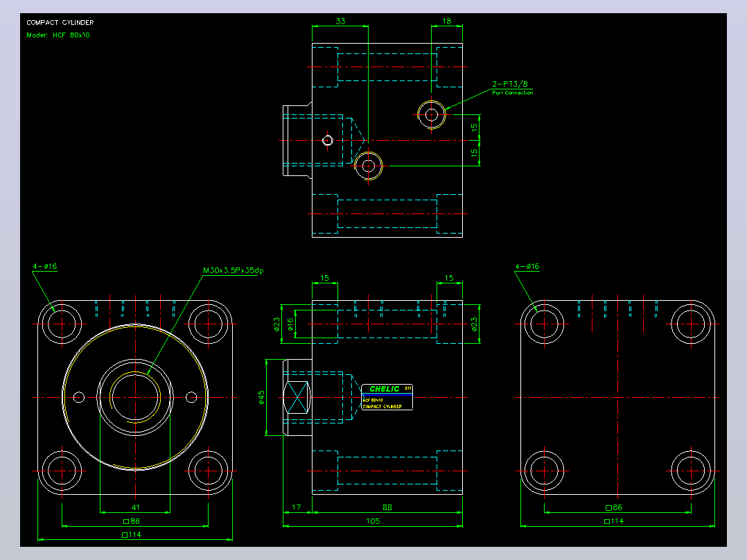Select the ø45 rod diameter dimension

(261, 398)
